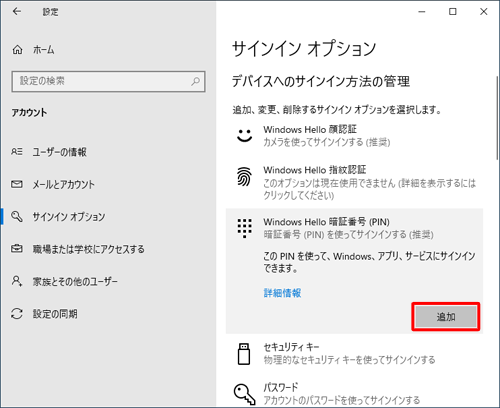Minimize the 設定 window
The height and width of the screenshot is (408, 500).
coord(422,12)
